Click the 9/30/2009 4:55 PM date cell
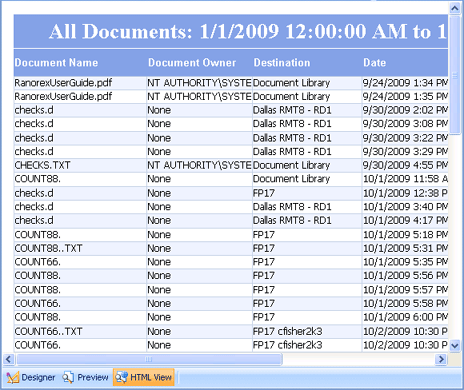Viewport: 464px width, 390px height. pyautogui.click(x=405, y=165)
